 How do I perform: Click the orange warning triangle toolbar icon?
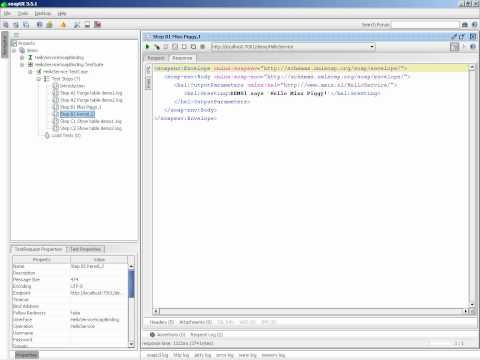click(63, 24)
